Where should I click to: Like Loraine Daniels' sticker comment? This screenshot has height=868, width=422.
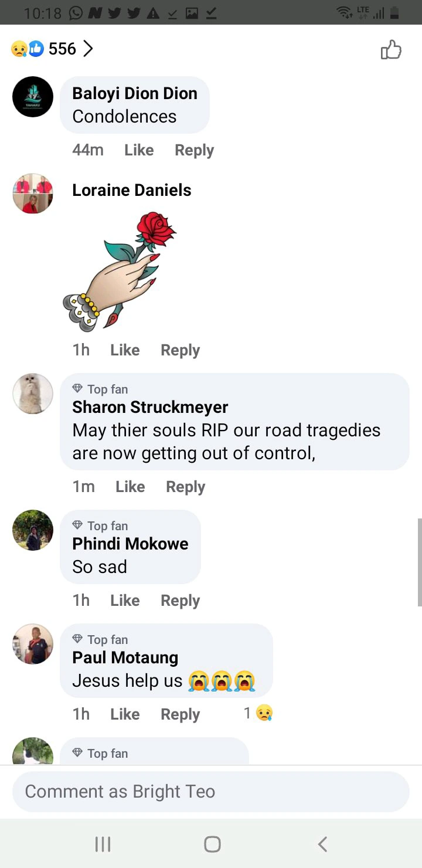click(x=125, y=350)
